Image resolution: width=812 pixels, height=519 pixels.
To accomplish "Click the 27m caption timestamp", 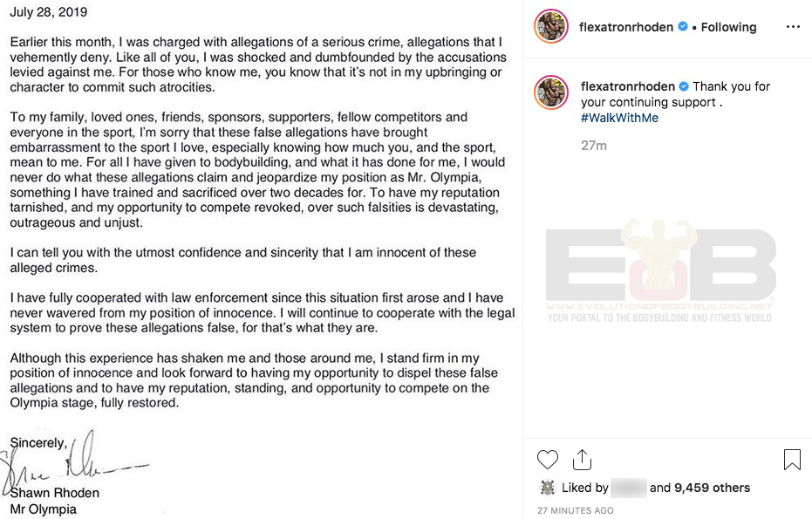I will click(593, 146).
